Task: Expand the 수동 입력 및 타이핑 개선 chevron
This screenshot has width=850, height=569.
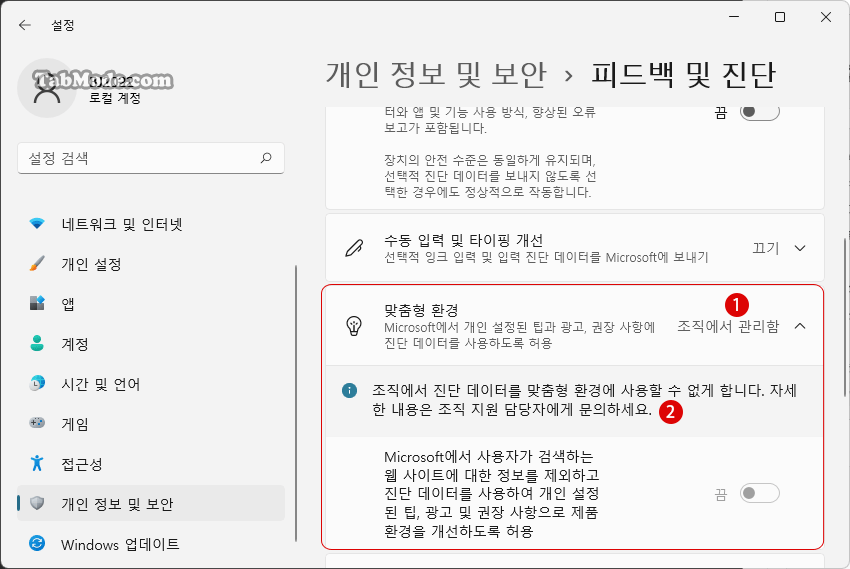Action: click(x=800, y=248)
